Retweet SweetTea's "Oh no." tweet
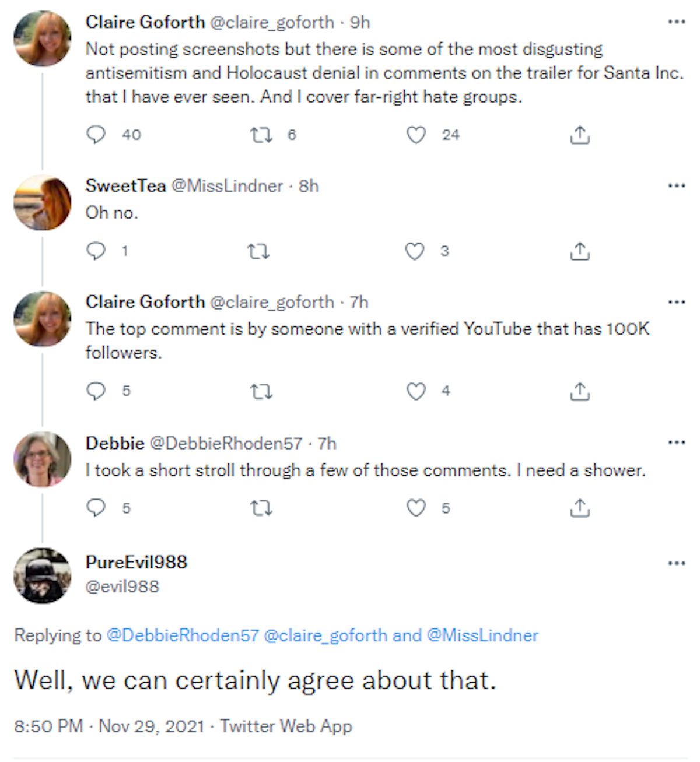The image size is (700, 762). (258, 252)
